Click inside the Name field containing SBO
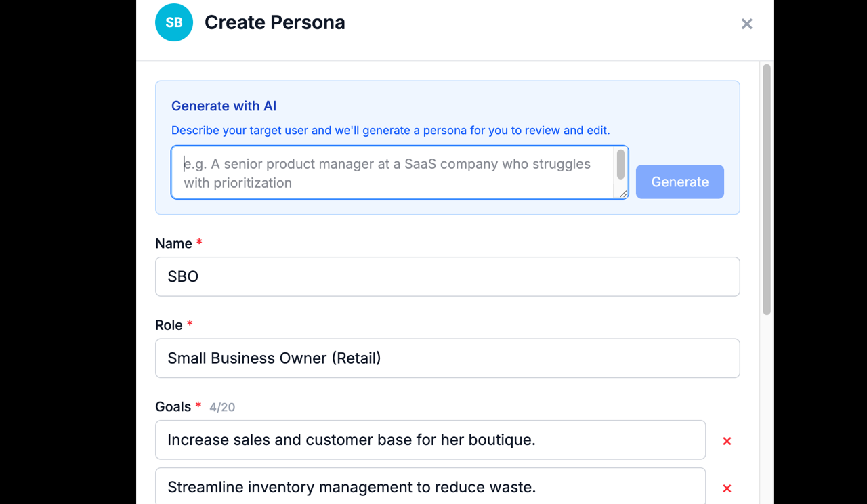 tap(447, 276)
